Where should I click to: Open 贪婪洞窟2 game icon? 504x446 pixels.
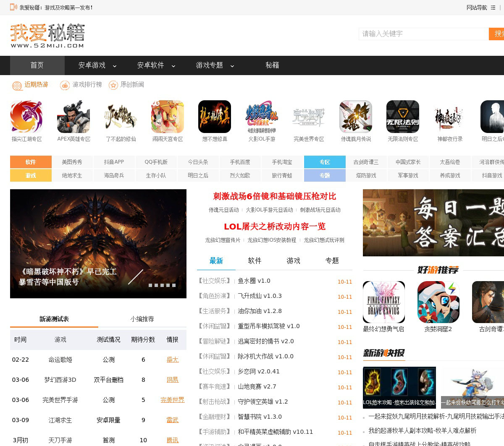(438, 302)
